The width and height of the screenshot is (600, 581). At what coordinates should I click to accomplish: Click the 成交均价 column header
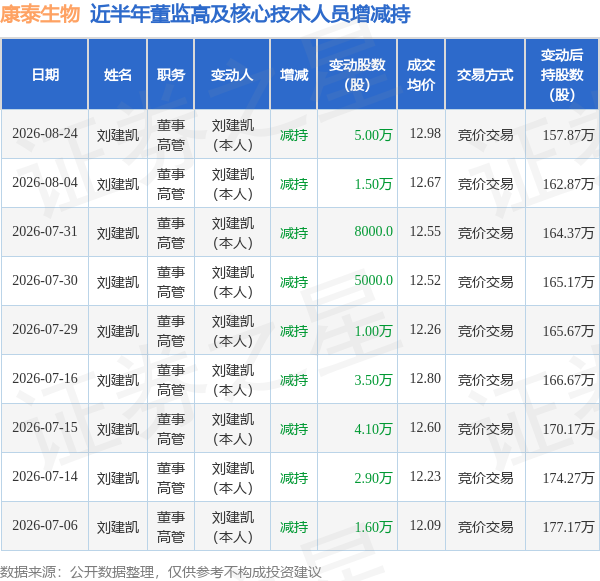(x=421, y=75)
